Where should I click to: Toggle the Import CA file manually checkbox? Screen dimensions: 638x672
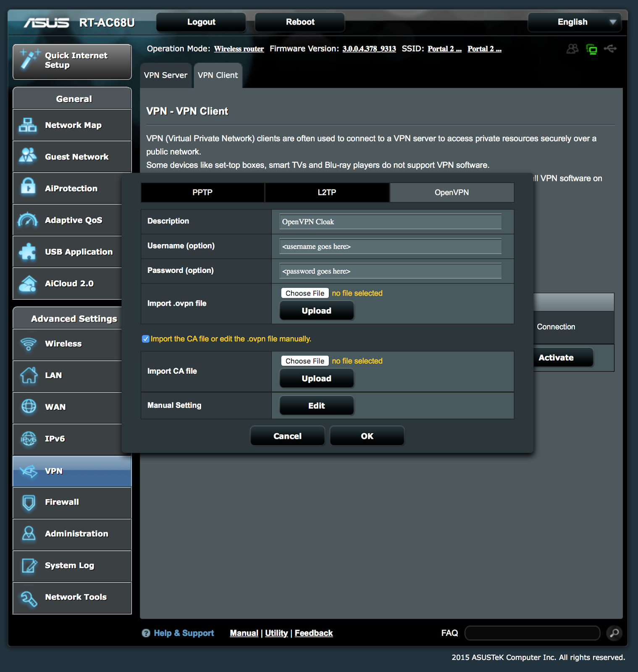pos(145,339)
